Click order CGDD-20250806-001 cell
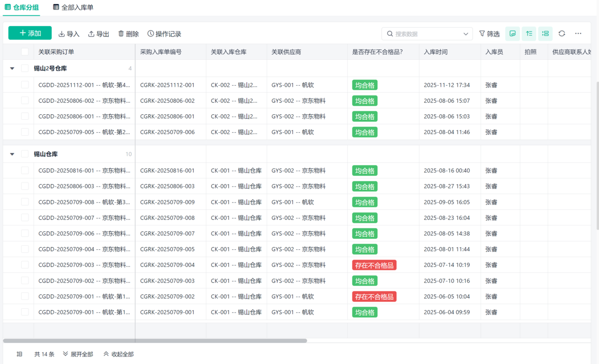Screen dimensions: 599x364 84,117
